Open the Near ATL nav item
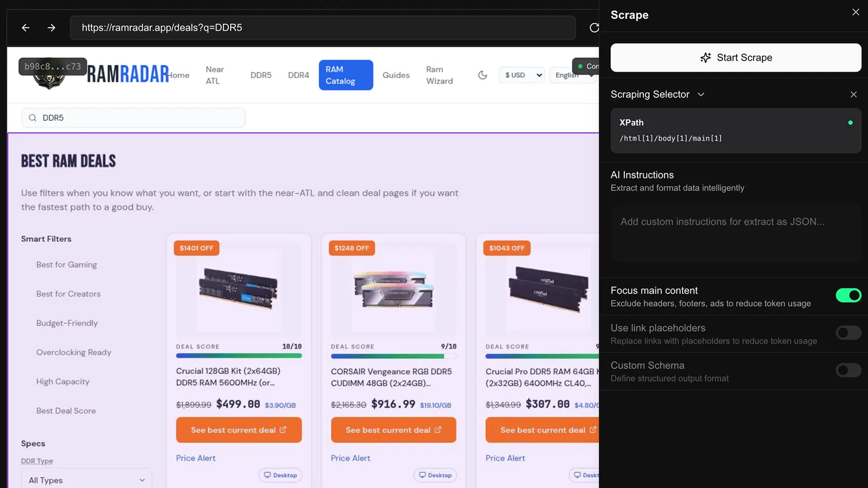Screen dimensions: 868x488 215,75
